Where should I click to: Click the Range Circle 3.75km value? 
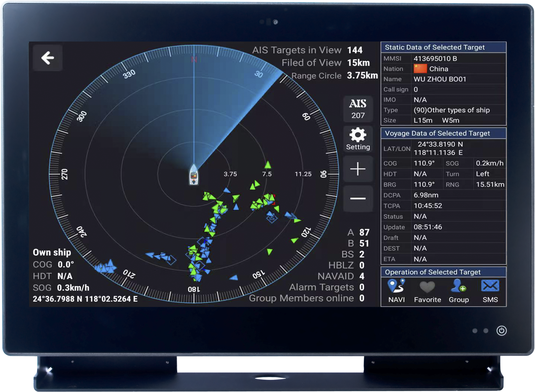tap(362, 75)
